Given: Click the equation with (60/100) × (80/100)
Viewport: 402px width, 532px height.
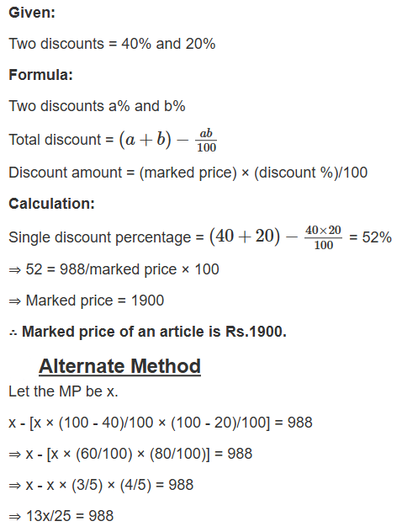Looking at the screenshot, I should (x=130, y=454).
